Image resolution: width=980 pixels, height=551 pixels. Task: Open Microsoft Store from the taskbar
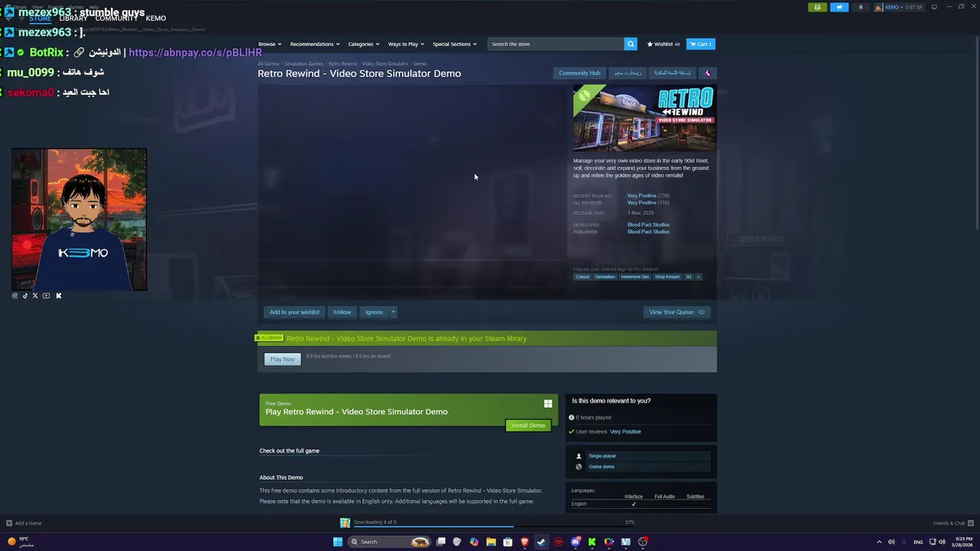pos(508,542)
